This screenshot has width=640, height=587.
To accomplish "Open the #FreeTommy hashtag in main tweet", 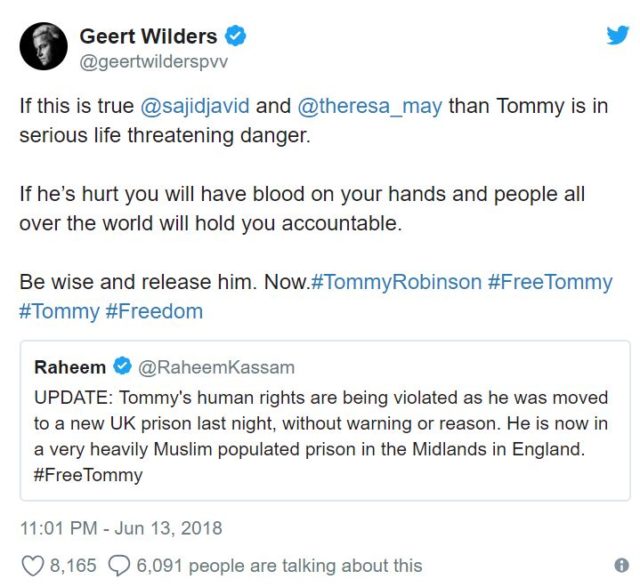I will click(549, 282).
